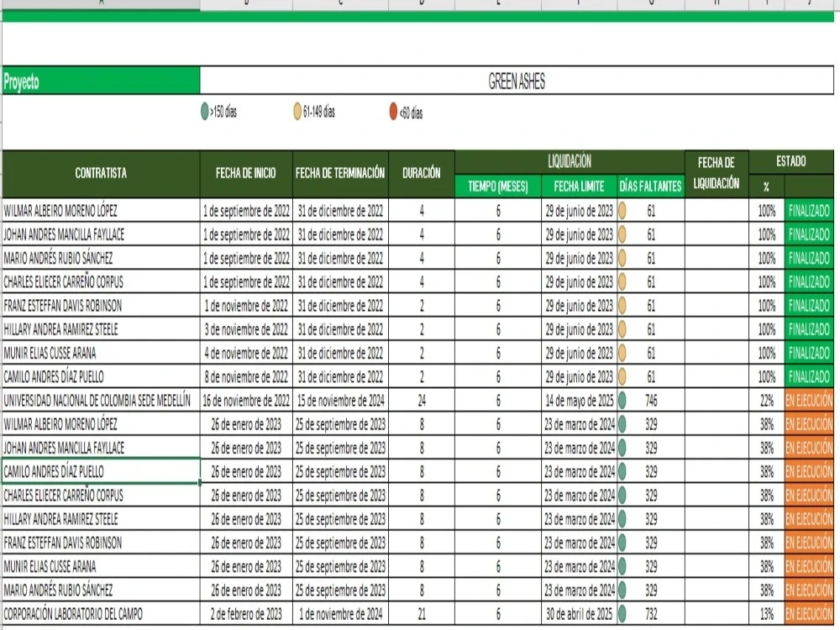840x630 pixels.
Task: Select yellow status circle in 3 de noviembre row
Action: click(622, 329)
